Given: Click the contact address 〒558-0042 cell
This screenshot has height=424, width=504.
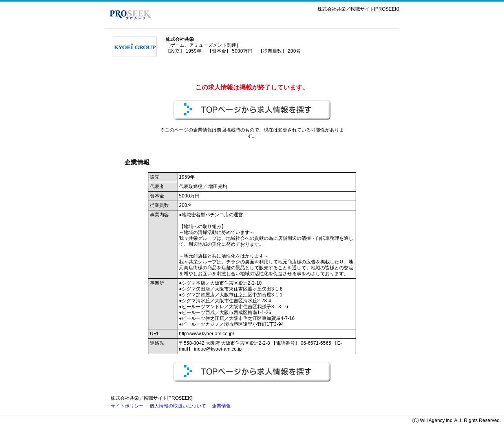Looking at the screenshot, I should (267, 346).
